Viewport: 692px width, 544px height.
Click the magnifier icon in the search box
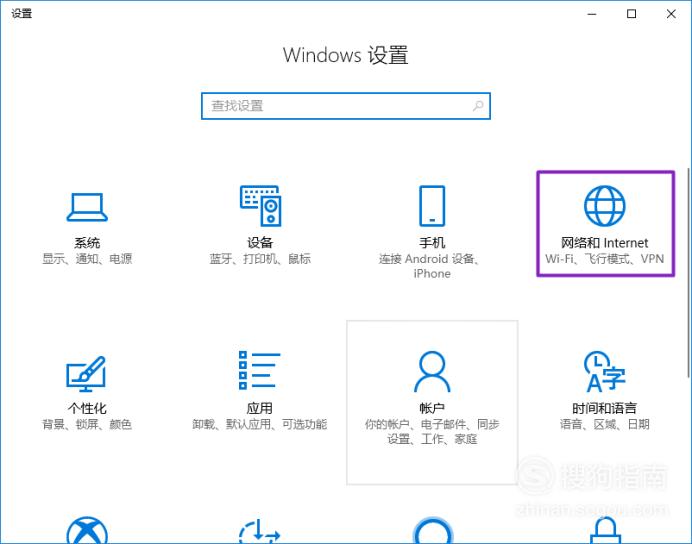[478, 106]
